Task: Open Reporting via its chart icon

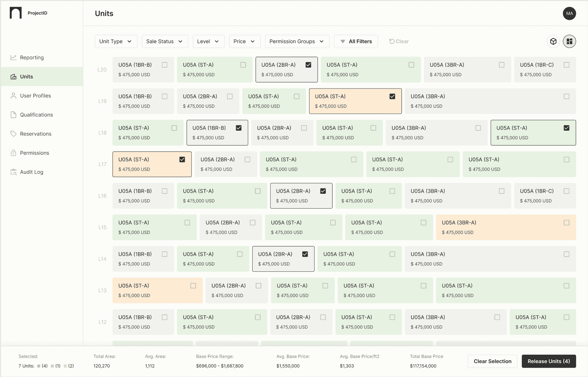Action: point(14,57)
